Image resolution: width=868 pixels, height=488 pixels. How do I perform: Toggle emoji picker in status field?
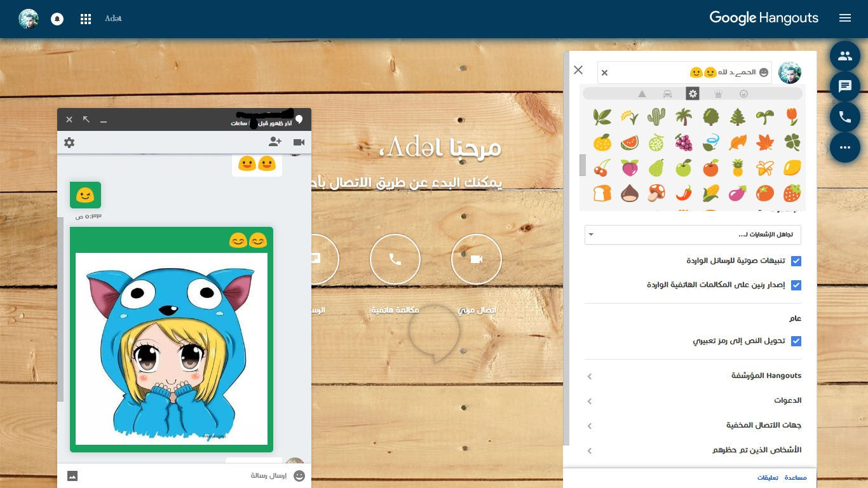[764, 72]
